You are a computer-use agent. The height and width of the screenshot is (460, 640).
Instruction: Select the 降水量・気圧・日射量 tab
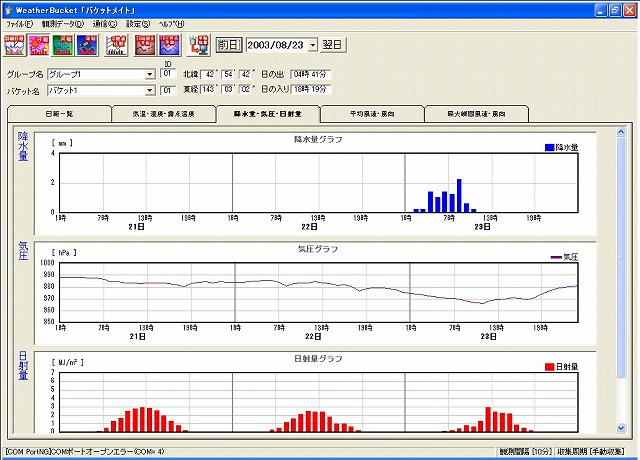(268, 113)
